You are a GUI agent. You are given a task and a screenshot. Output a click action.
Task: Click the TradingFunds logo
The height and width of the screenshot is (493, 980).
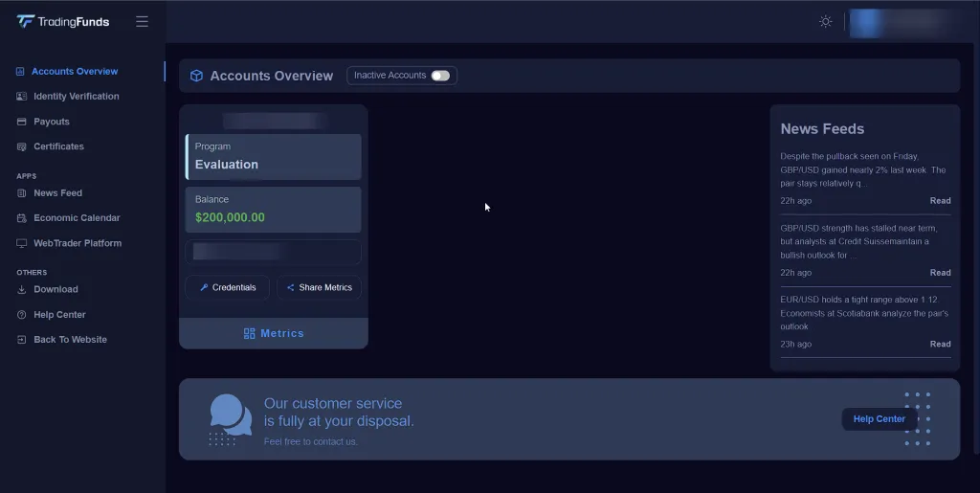63,21
